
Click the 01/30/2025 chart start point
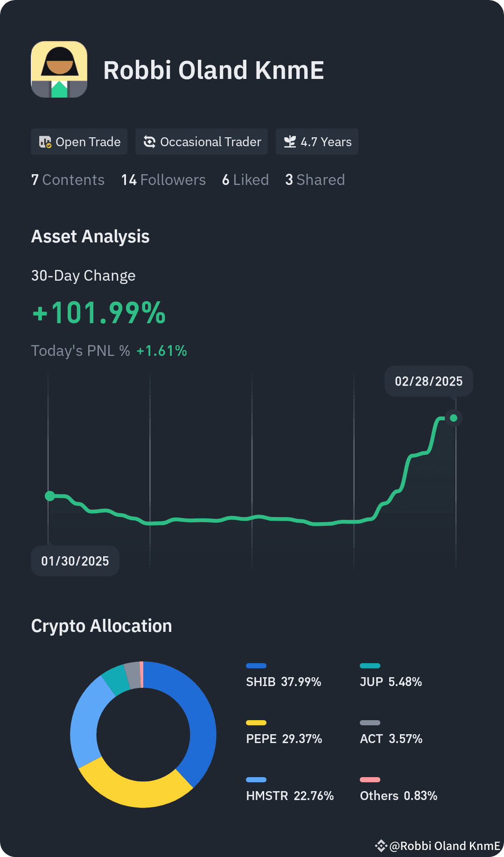click(49, 496)
